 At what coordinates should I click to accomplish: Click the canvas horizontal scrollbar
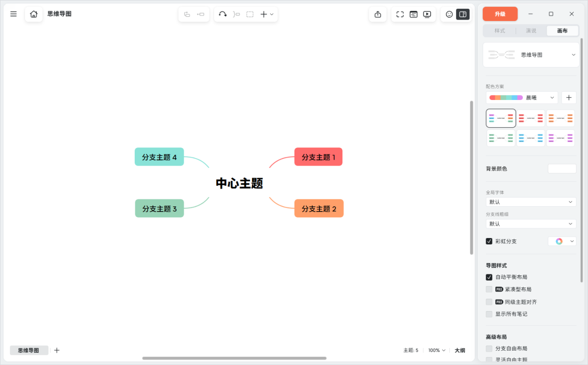click(x=234, y=358)
